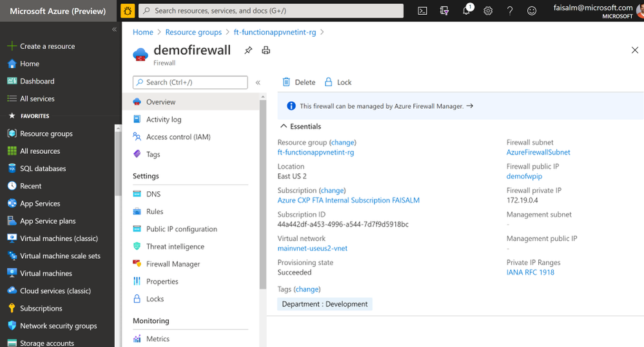The image size is (644, 347).
Task: Open the Overview menu item
Action: pos(191,102)
